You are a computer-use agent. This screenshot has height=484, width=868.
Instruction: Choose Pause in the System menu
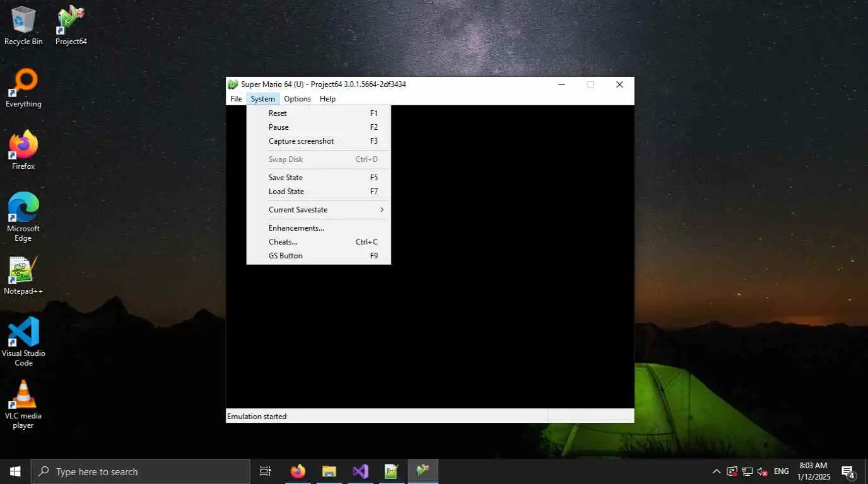point(319,127)
